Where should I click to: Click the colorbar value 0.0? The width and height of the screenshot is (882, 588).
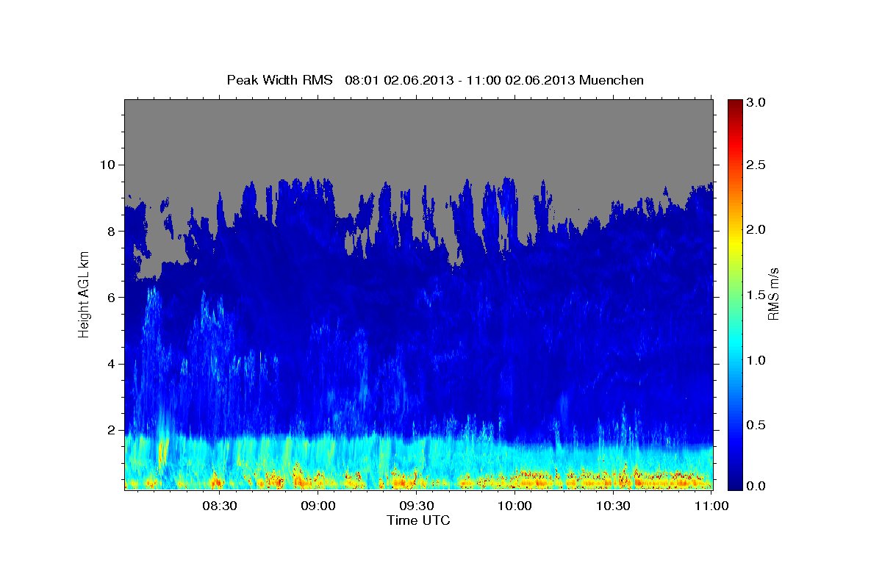pyautogui.click(x=756, y=486)
